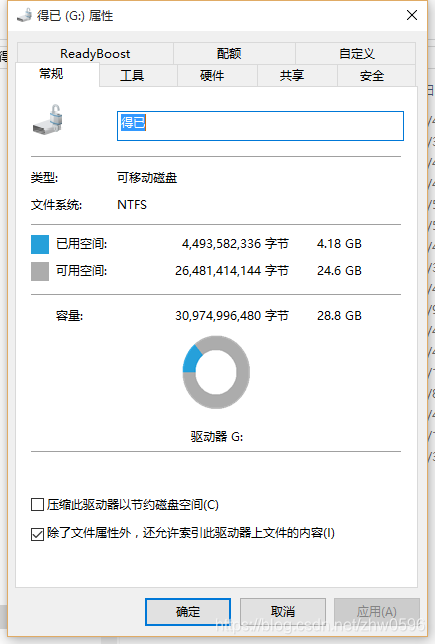
Task: Click the gray free space swatch
Action: (x=40, y=271)
